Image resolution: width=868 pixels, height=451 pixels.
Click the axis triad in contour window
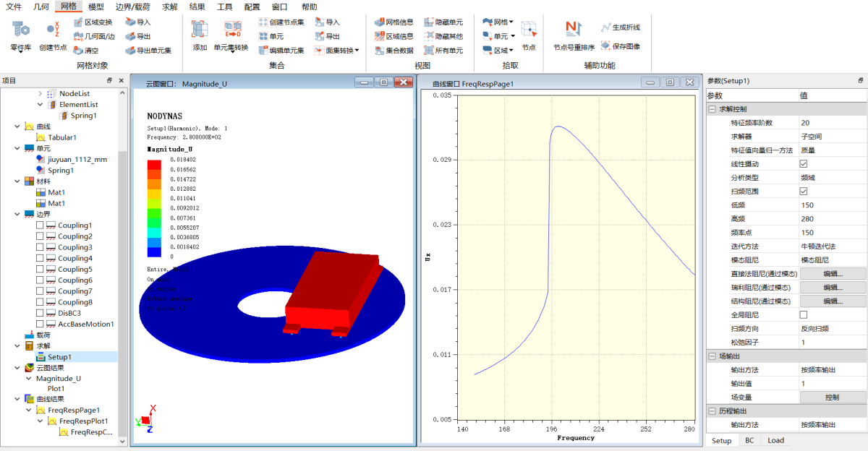tap(145, 420)
